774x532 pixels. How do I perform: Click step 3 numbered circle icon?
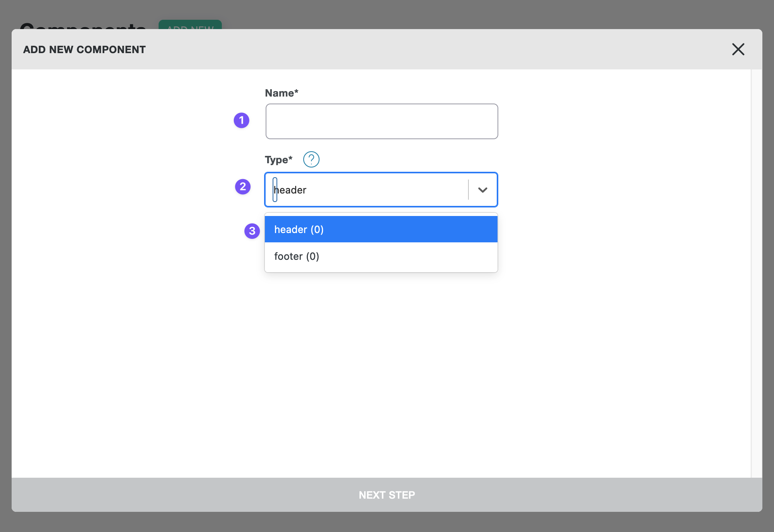coord(252,230)
